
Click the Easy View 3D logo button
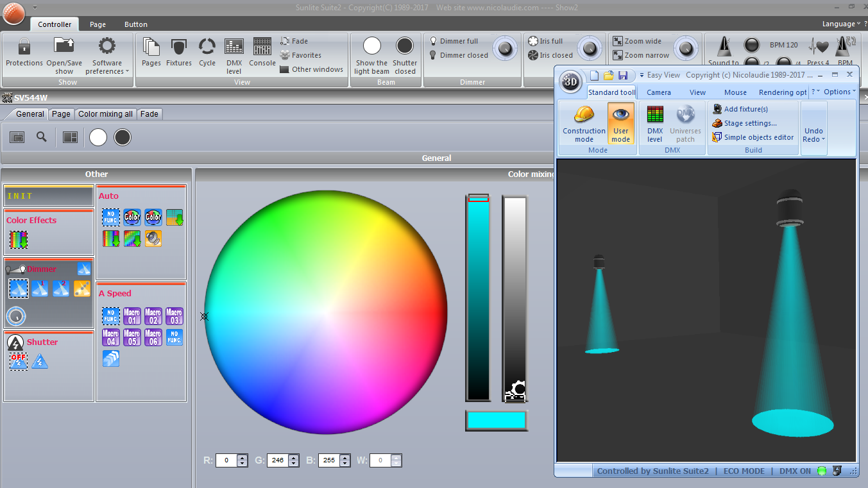570,82
